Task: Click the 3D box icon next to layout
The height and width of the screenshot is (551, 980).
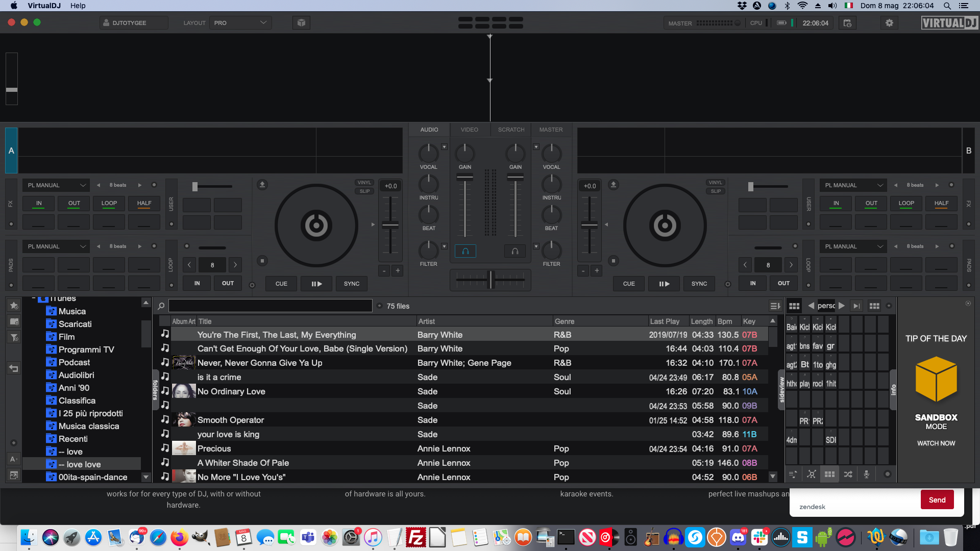Action: (301, 23)
